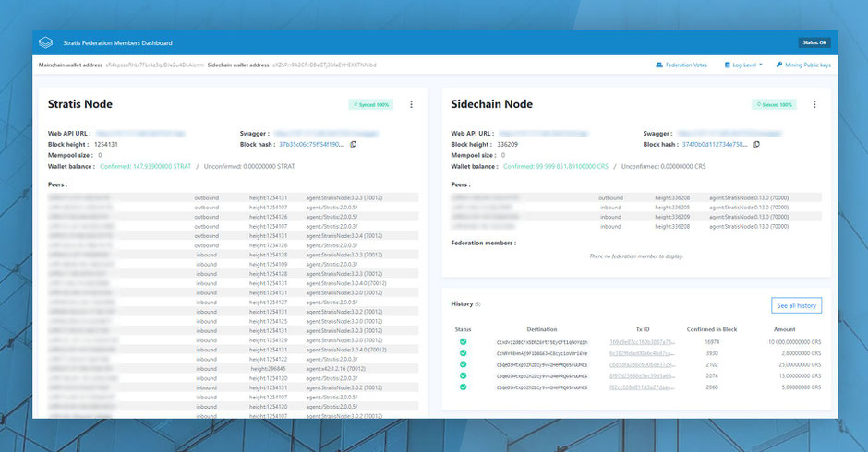Click the Tx ID column header
Viewport: 868px width, 452px height.
tap(643, 329)
